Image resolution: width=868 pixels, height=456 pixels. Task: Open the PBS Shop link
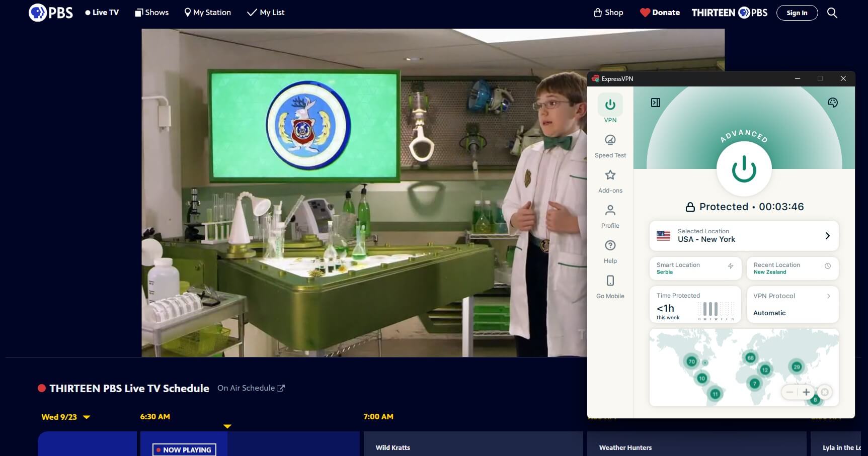(x=608, y=13)
